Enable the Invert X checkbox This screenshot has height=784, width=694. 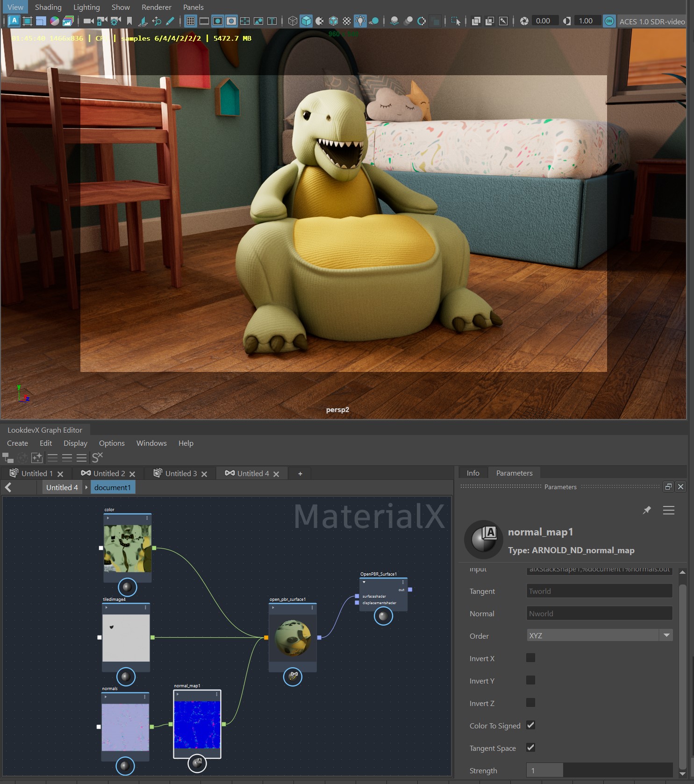tap(530, 658)
